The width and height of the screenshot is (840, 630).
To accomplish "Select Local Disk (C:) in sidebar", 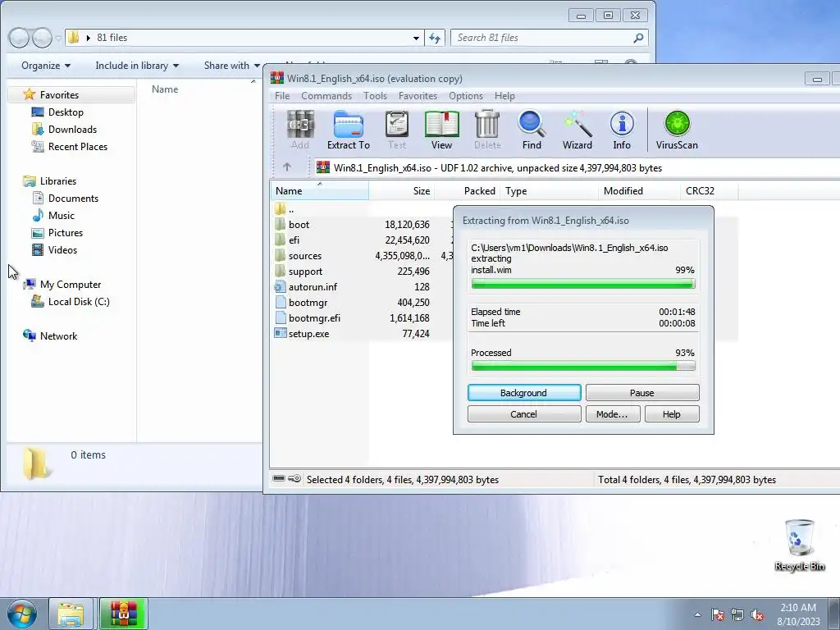I will click(x=71, y=302).
